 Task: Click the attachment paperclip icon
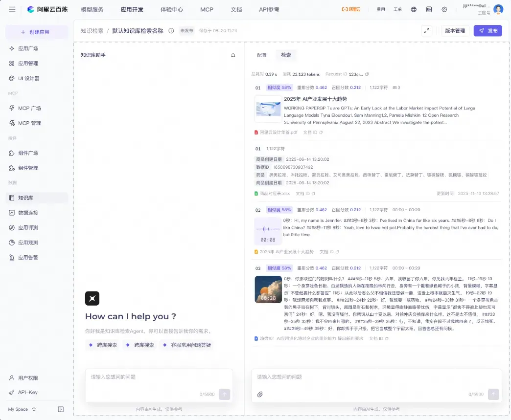coord(260,394)
